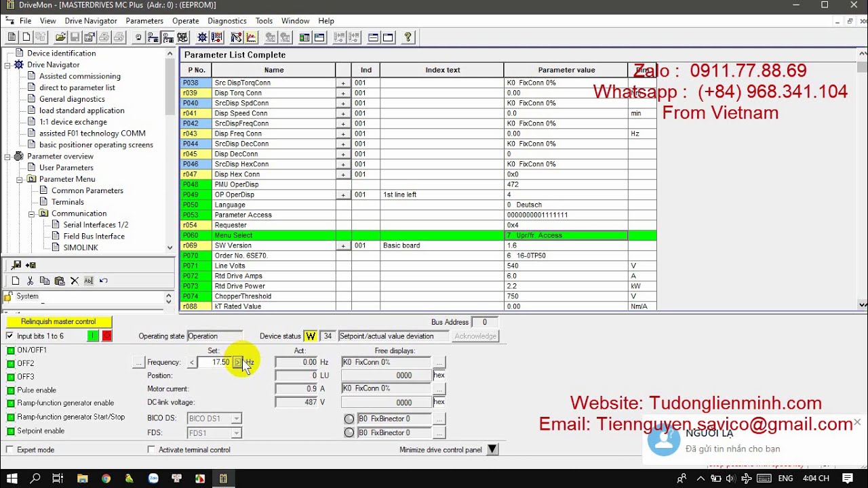Select General diagnostics in the tree

click(72, 100)
